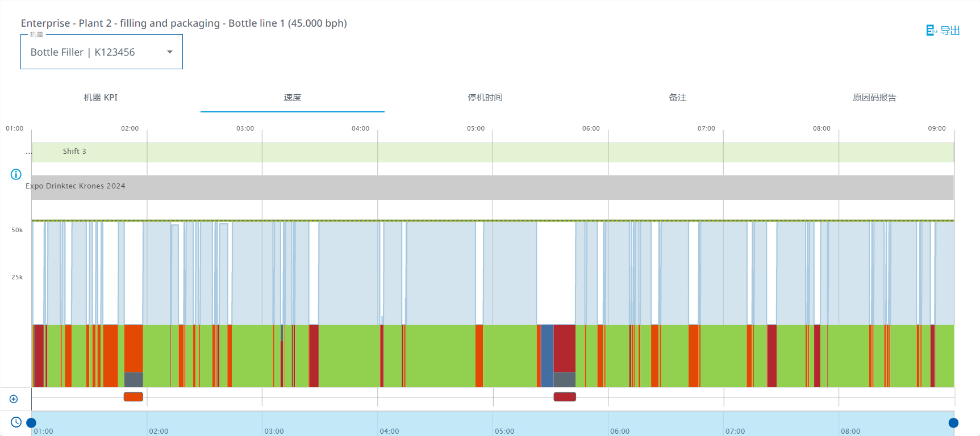Click the clock time range icon
Viewport: 980px width, 436px height.
(x=16, y=422)
